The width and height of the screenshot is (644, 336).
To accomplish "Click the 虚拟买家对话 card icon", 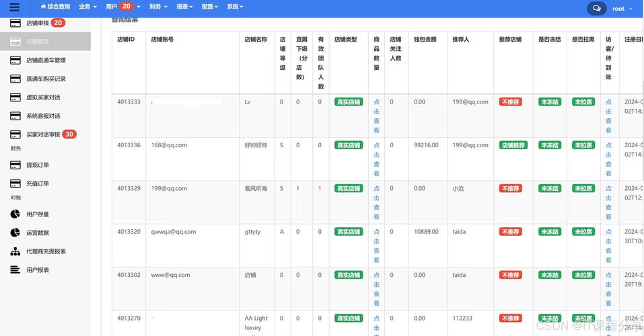I will 15,97.
